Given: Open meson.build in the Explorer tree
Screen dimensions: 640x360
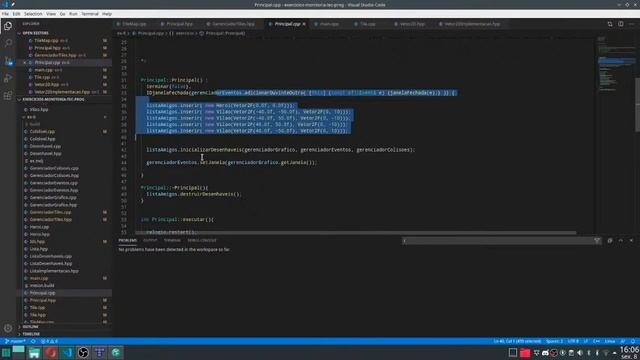Looking at the screenshot, I should click(x=42, y=286).
